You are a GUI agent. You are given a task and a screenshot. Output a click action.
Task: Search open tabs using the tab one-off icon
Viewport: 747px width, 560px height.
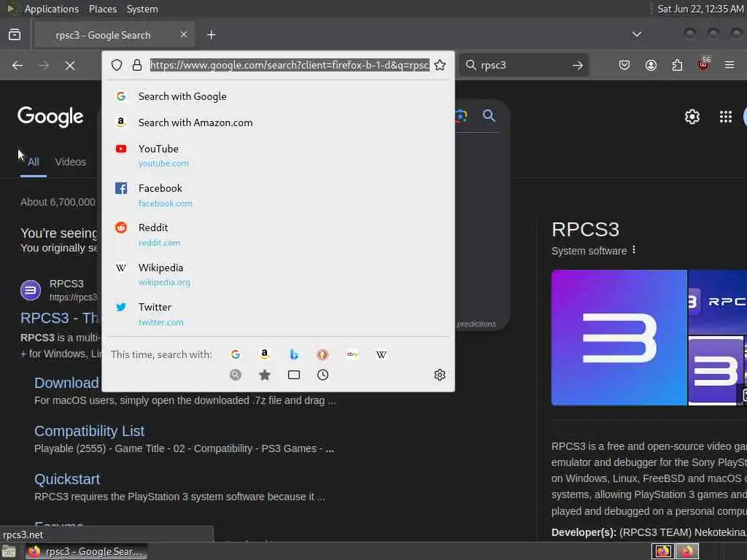pyautogui.click(x=294, y=375)
